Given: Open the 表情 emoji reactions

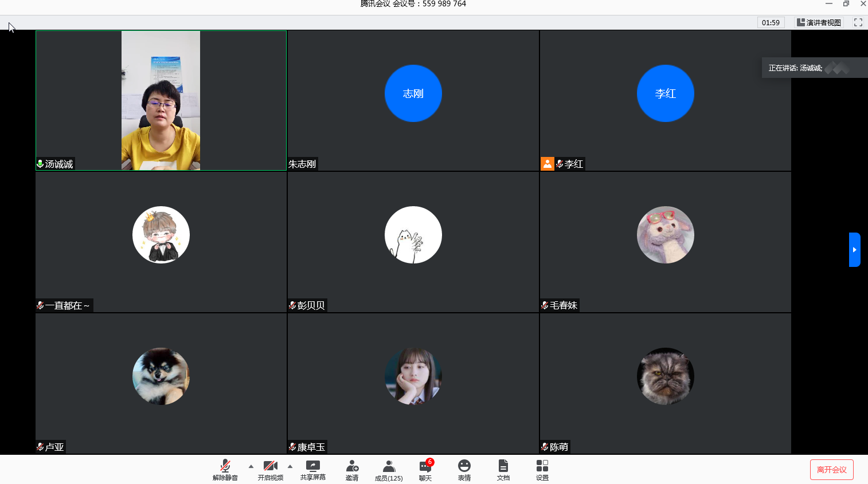Looking at the screenshot, I should (464, 469).
